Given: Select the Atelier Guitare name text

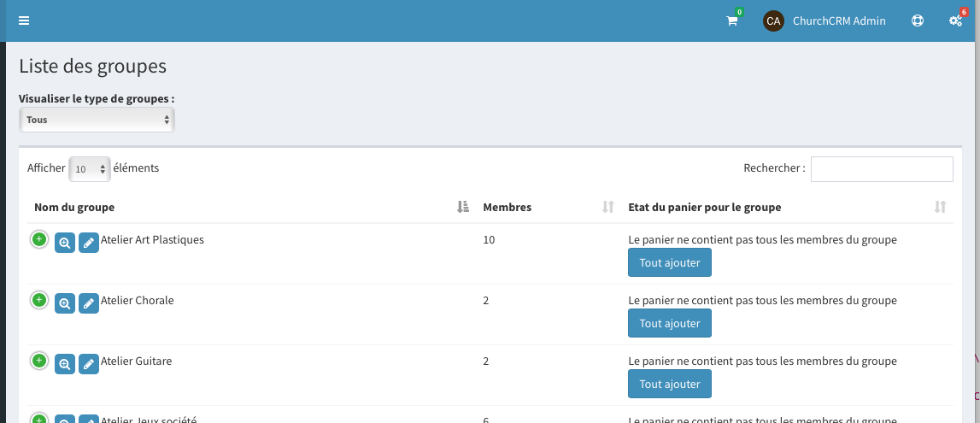Looking at the screenshot, I should [x=136, y=361].
